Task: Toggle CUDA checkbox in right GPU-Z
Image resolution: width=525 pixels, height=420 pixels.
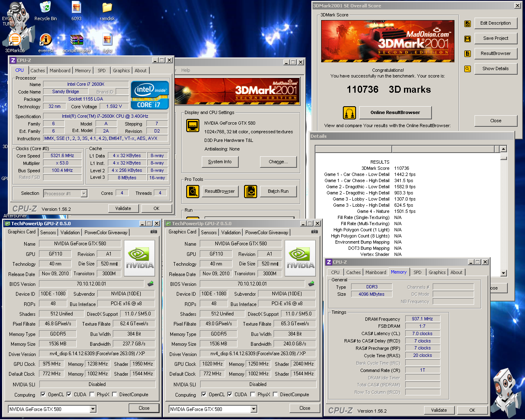Action: (x=230, y=395)
